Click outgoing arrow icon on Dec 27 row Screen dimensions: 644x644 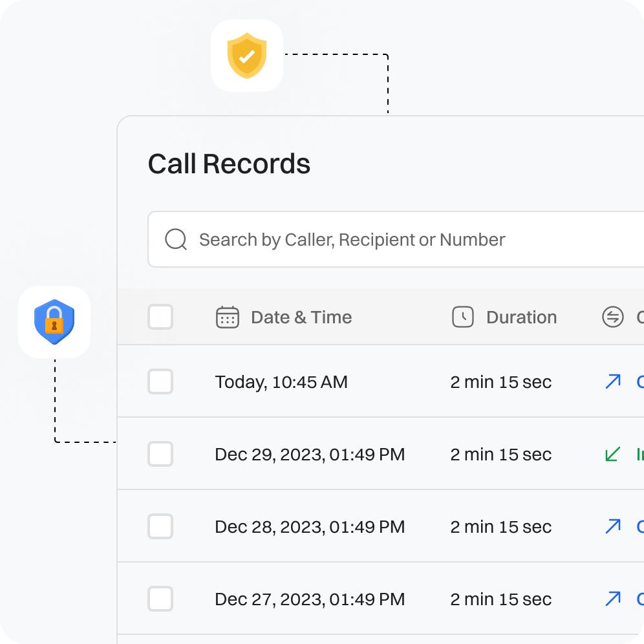(613, 599)
